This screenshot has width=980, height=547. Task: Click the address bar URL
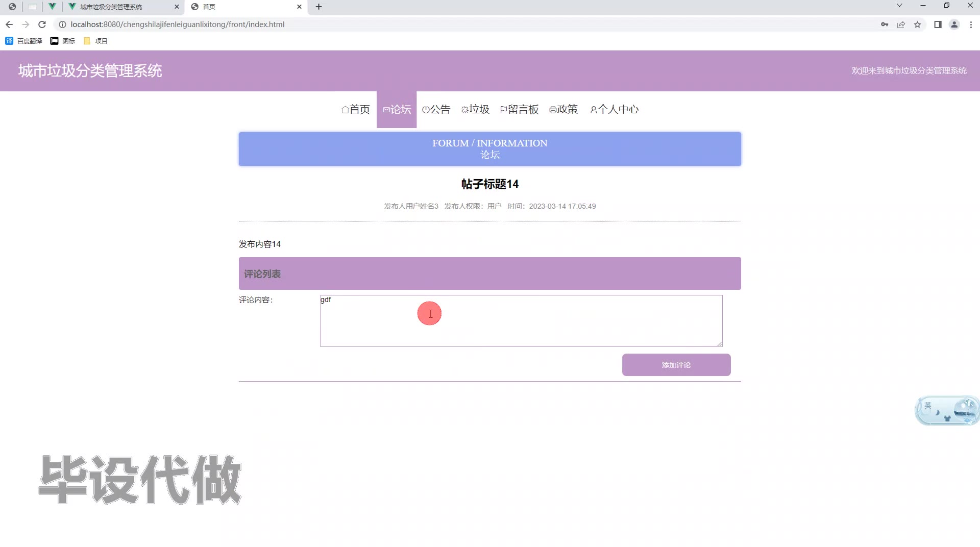pyautogui.click(x=178, y=24)
